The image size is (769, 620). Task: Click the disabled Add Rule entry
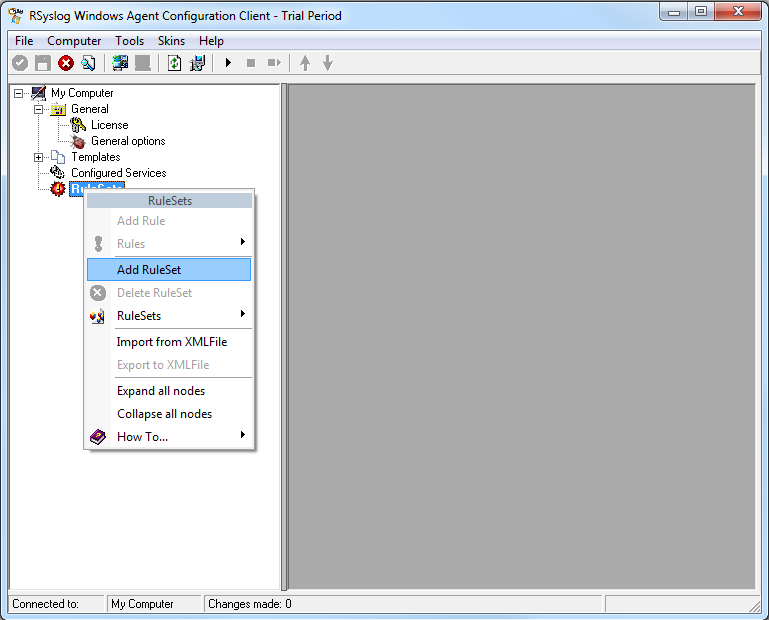coord(169,221)
